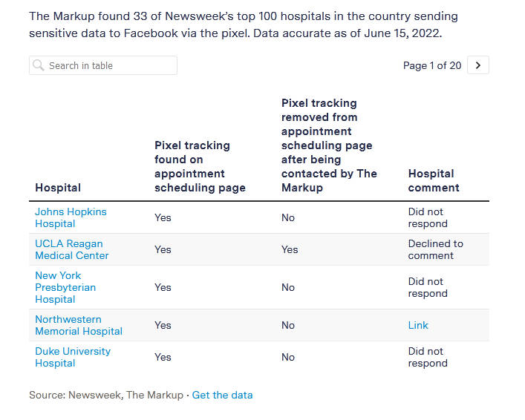Click Did not respond for Duke University

(428, 357)
